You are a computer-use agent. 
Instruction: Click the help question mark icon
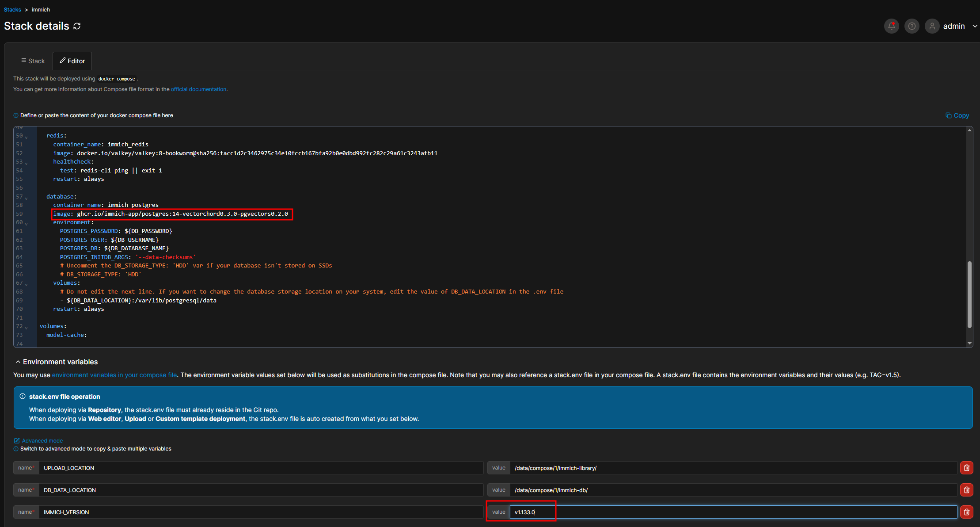pos(912,26)
